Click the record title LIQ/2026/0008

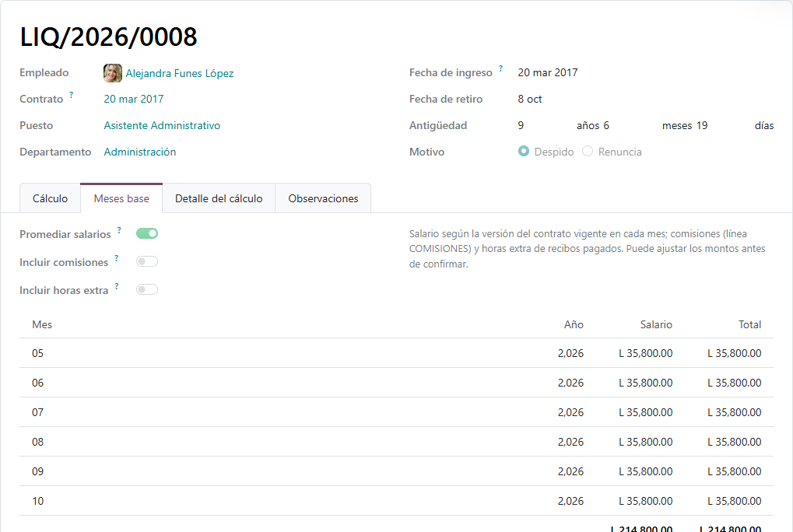[108, 37]
